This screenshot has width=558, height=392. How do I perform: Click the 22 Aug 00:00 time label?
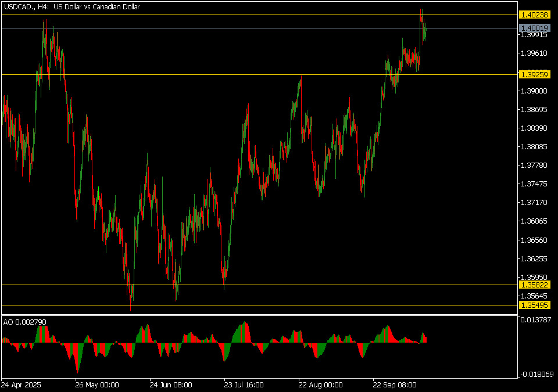320,384
